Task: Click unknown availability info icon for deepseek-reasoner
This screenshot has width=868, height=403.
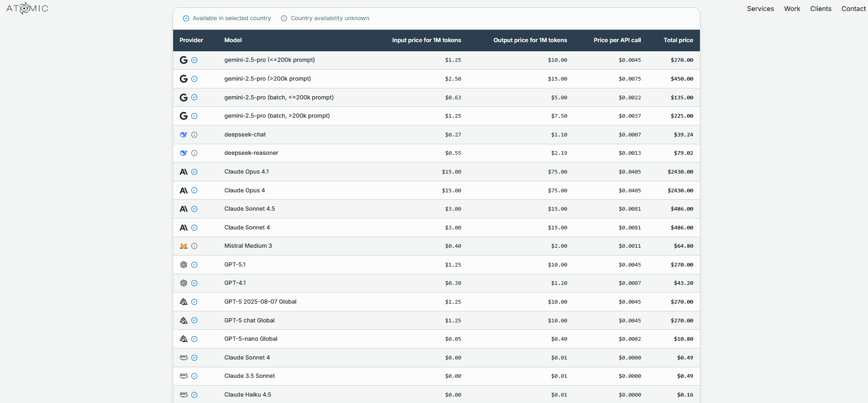Action: [x=194, y=153]
